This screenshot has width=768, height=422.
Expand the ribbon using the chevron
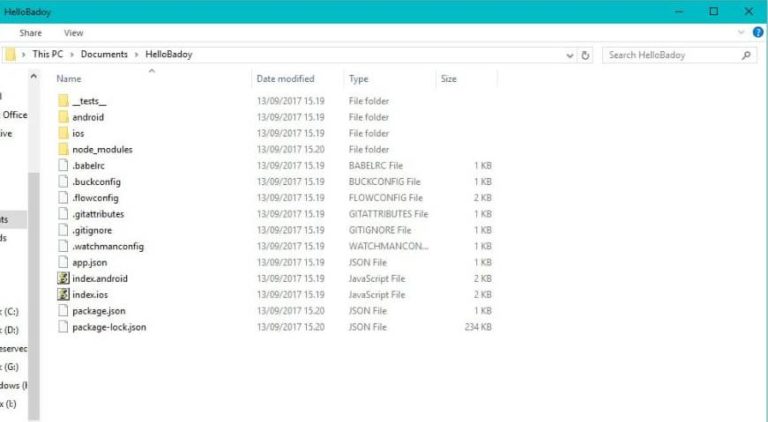coord(744,33)
